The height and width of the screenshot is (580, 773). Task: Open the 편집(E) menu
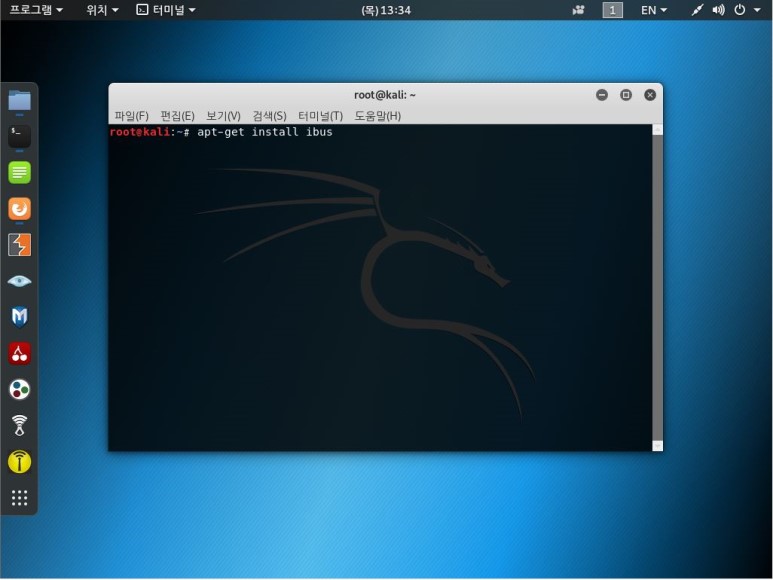tap(177, 116)
